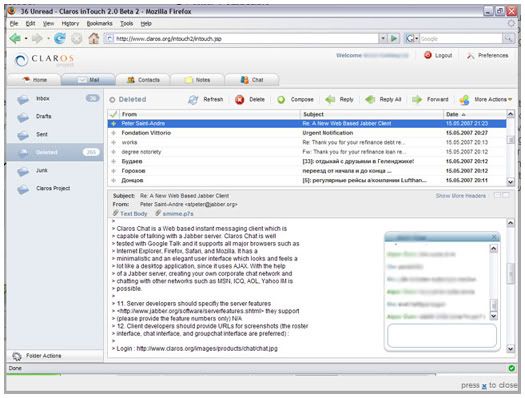Toggle selection marker on works row

[114, 143]
